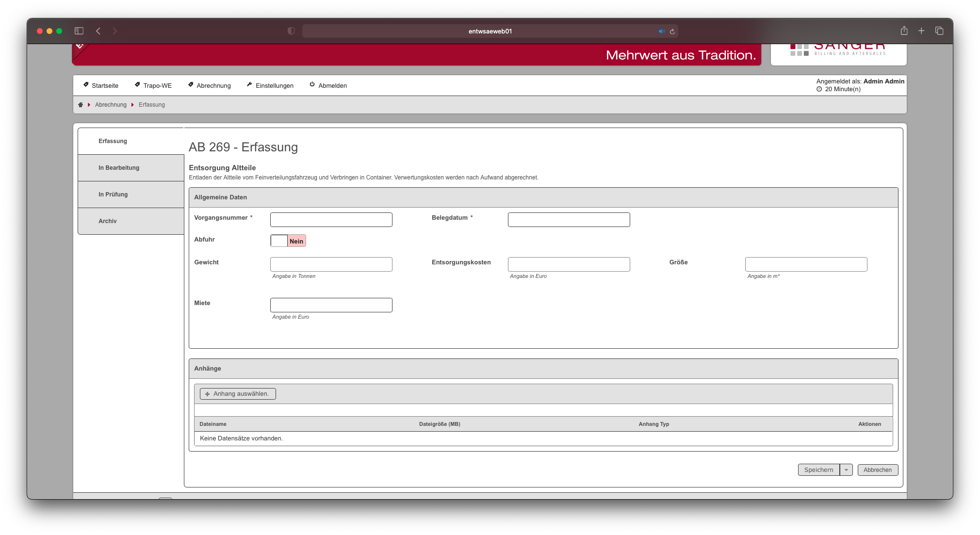Viewport: 980px width, 535px height.
Task: Click the 20 Minute(n) session timer
Action: coord(838,89)
